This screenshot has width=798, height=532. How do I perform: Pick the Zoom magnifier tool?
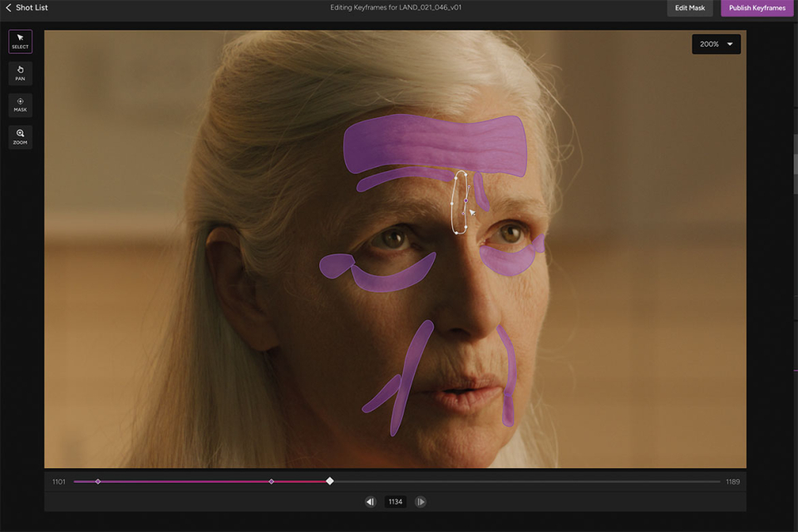point(20,137)
